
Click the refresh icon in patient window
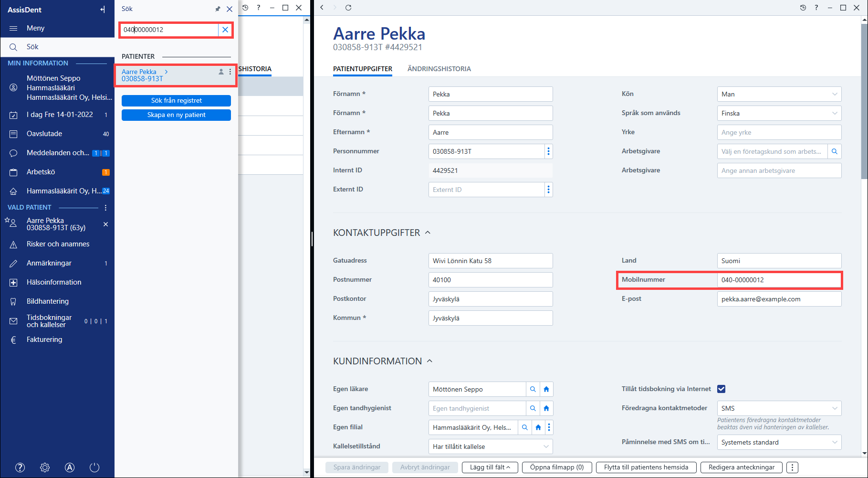pyautogui.click(x=348, y=7)
